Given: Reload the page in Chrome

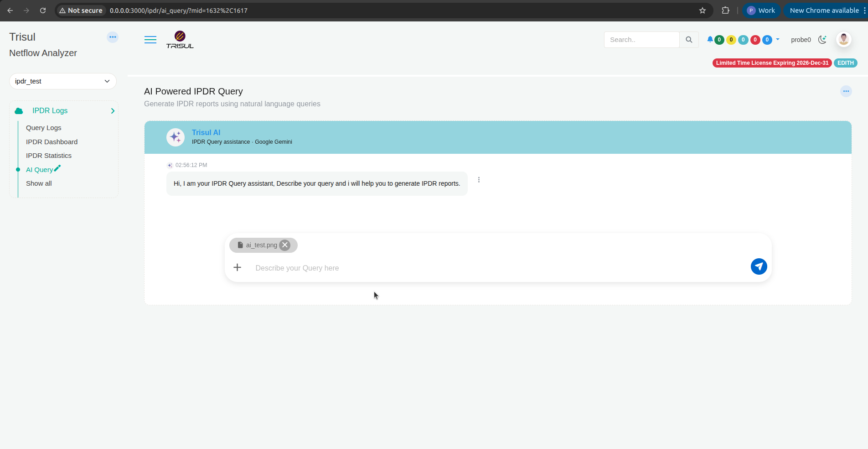Looking at the screenshot, I should pos(43,10).
